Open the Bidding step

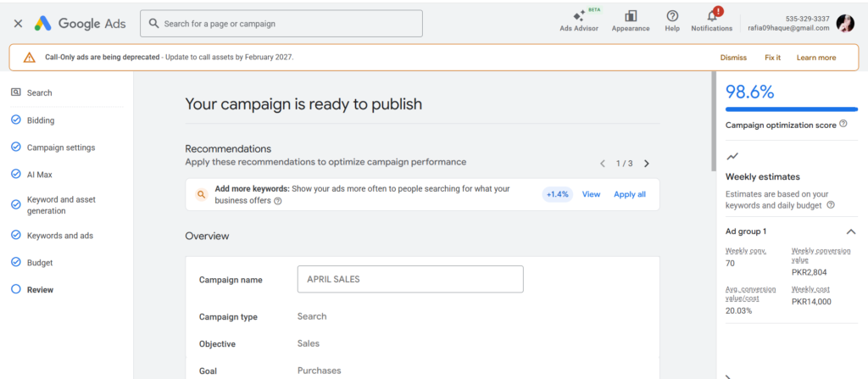[x=41, y=120]
